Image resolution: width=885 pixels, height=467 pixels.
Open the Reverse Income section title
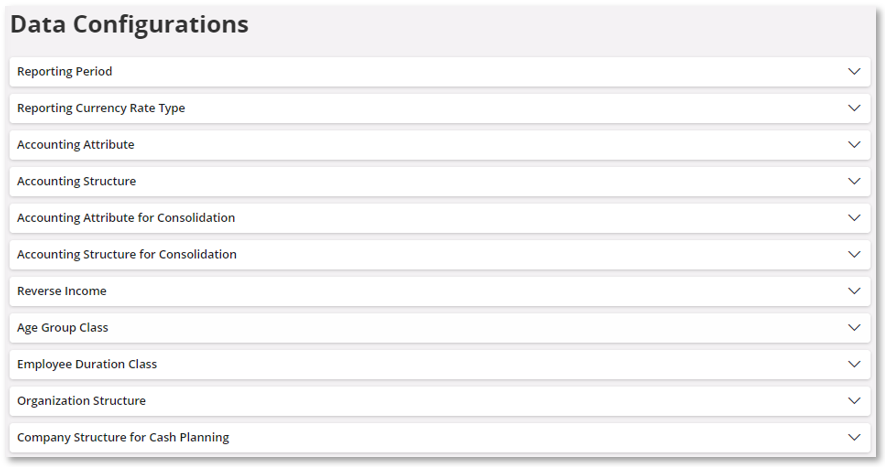62,291
